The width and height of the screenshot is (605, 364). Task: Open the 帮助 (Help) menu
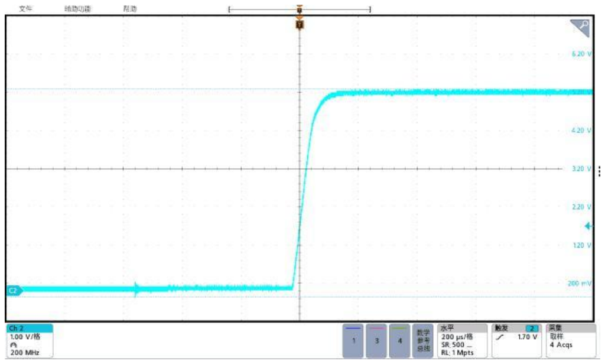pos(130,8)
